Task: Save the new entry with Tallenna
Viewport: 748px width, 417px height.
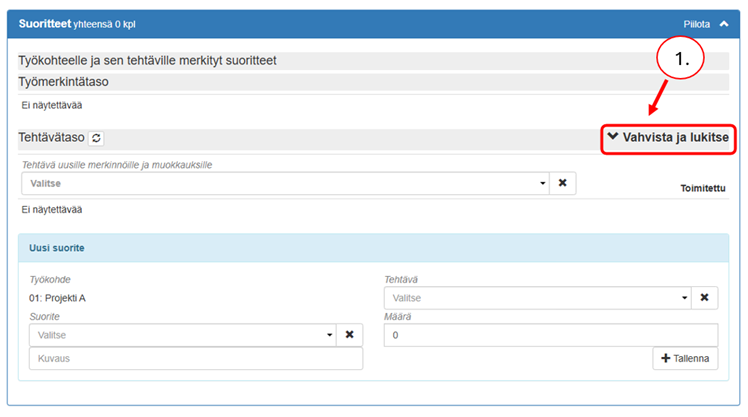Action: click(x=685, y=358)
